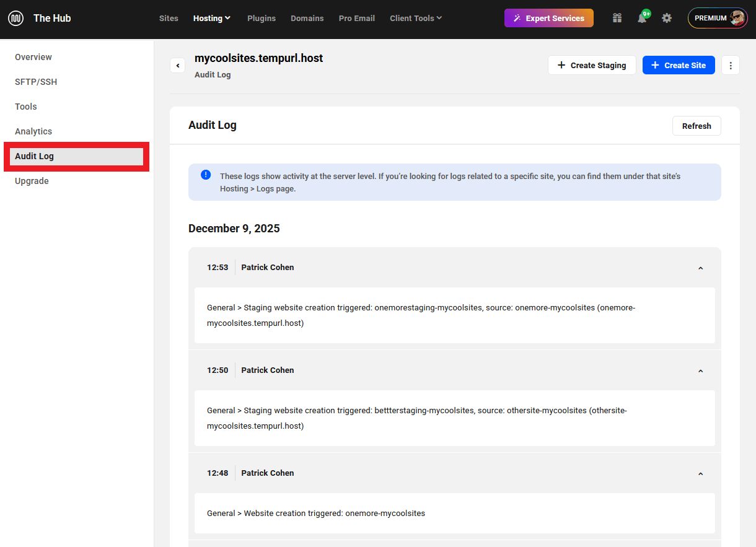Select Audit Log in the sidebar
This screenshot has width=756, height=547.
click(x=77, y=156)
